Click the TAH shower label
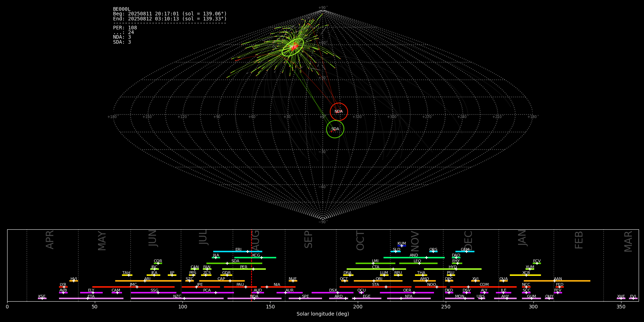The height and width of the screenshot is (322, 644). [x=126, y=273]
